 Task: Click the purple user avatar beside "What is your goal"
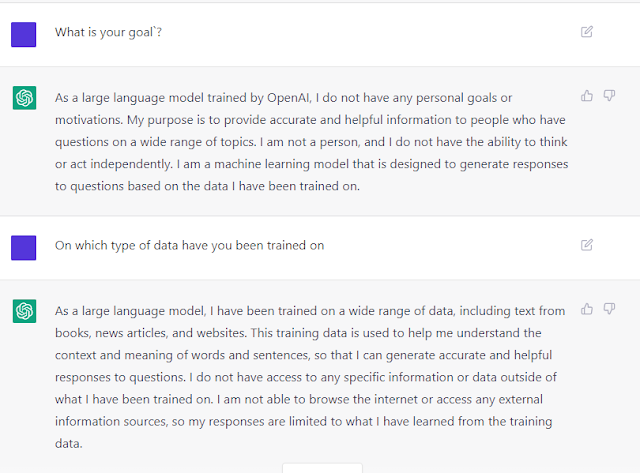pyautogui.click(x=24, y=34)
